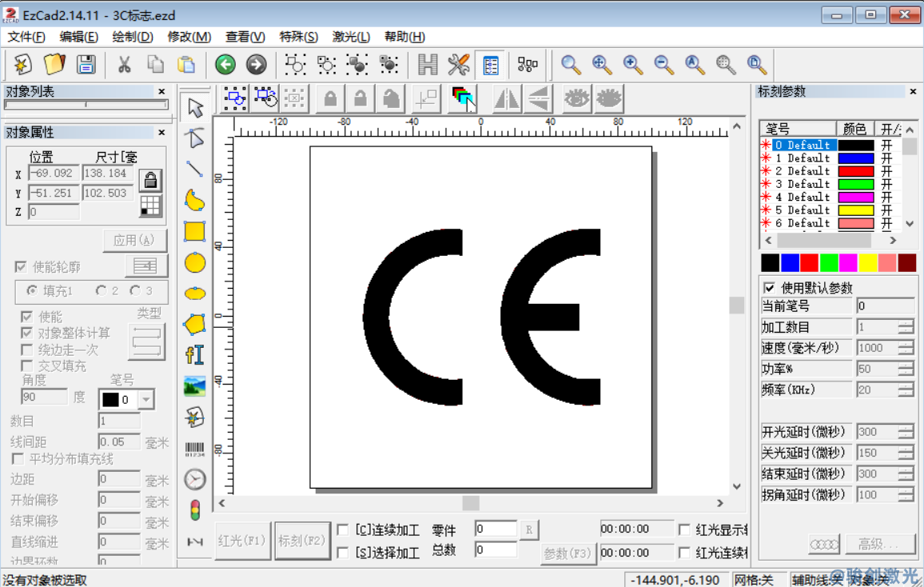Image resolution: width=924 pixels, height=587 pixels.
Task: Enable [S]选择加工 checkbox
Action: click(x=342, y=553)
